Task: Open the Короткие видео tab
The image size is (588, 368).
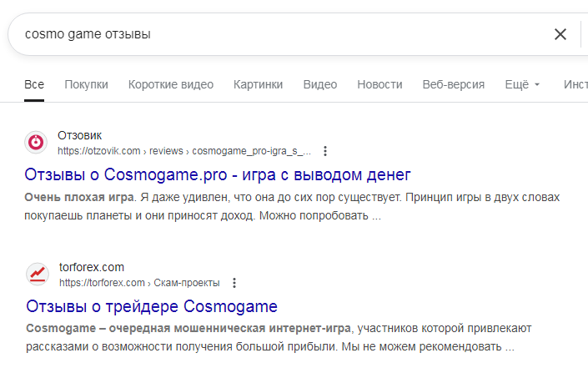Action: 171,84
